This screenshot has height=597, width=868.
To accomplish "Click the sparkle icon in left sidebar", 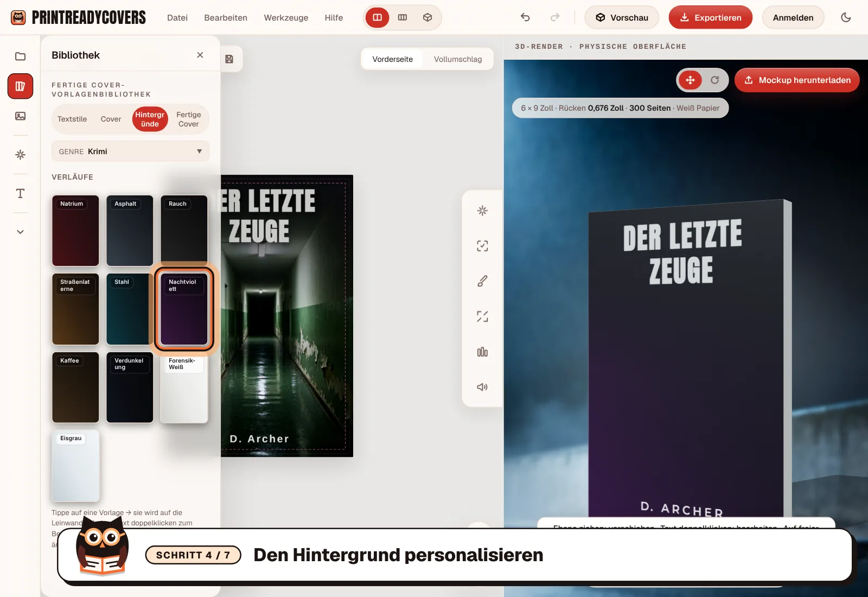I will tap(20, 155).
